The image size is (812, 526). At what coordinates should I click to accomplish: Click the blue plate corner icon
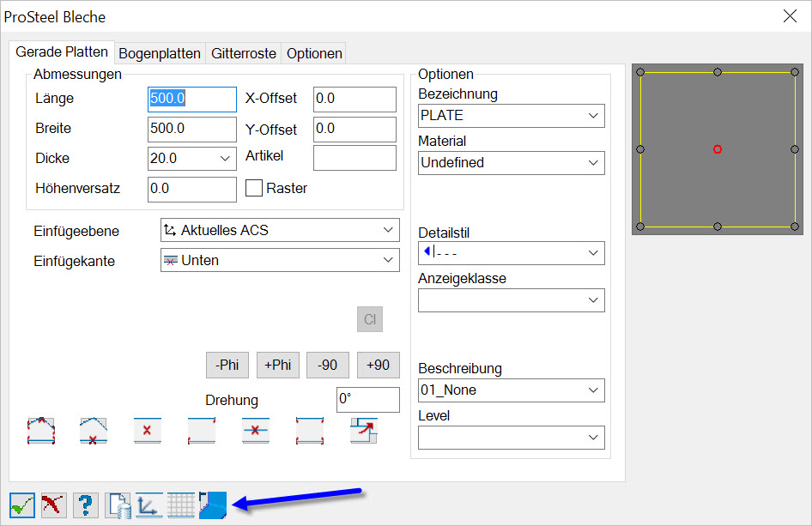click(213, 505)
